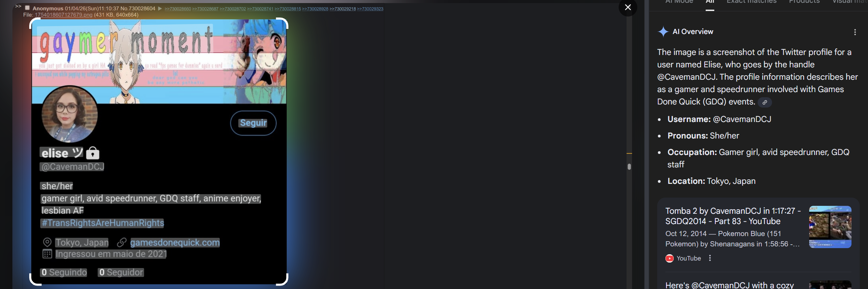Switch to the AI Mode tab

[x=679, y=2]
